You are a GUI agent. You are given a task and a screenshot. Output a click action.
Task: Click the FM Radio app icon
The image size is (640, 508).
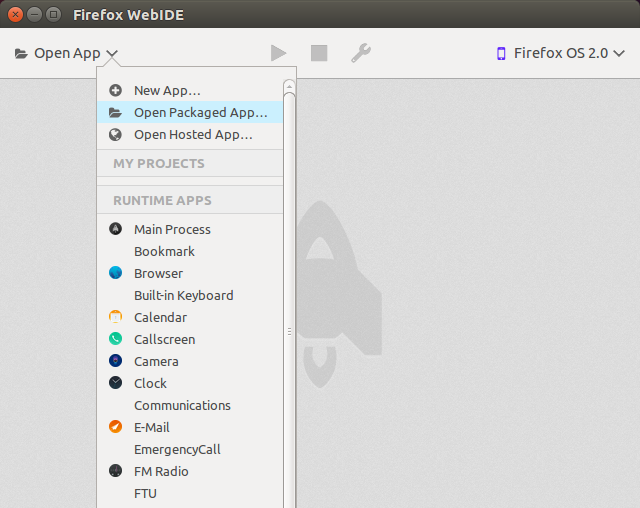tap(116, 471)
